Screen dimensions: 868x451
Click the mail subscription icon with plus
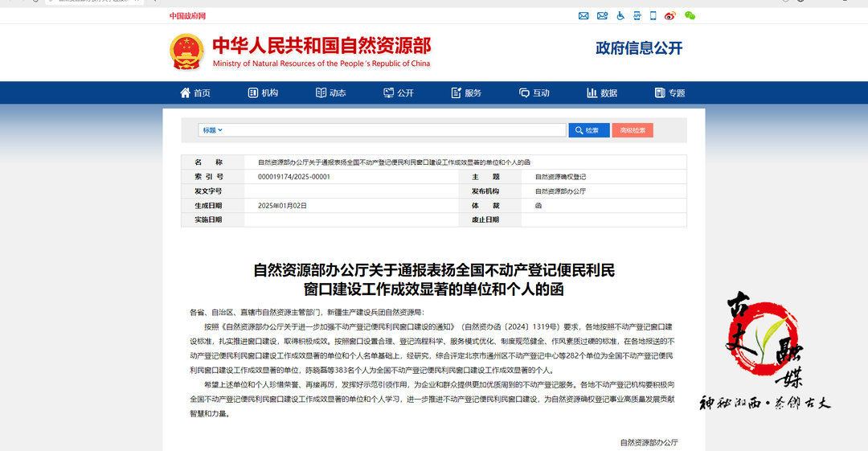tap(602, 15)
